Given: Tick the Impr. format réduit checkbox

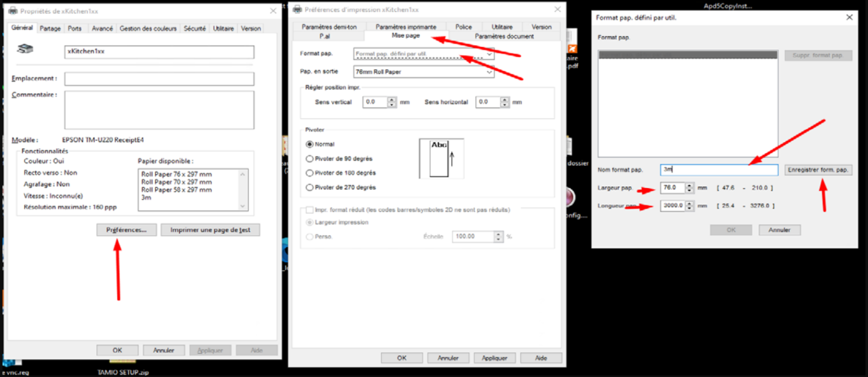Looking at the screenshot, I should (309, 210).
